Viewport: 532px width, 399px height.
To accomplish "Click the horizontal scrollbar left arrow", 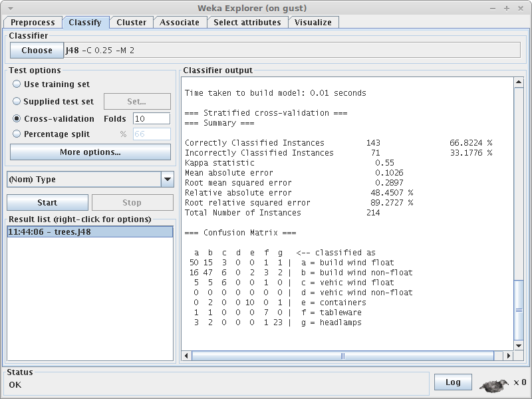I will (186, 356).
